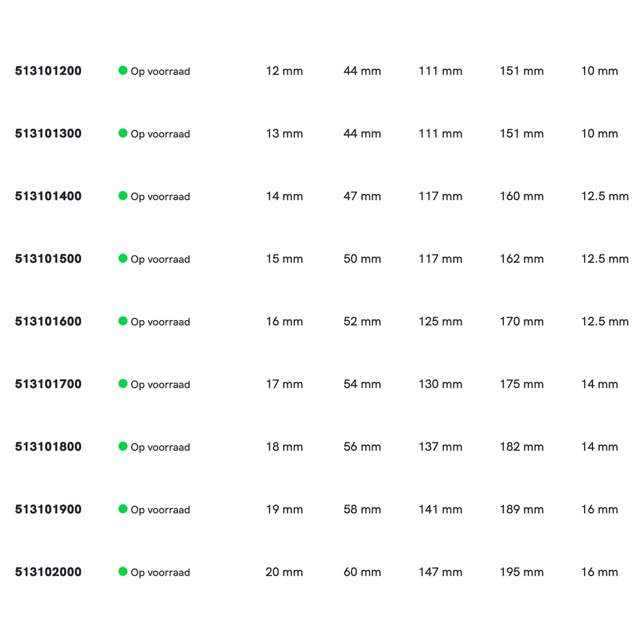644x644 pixels.
Task: Click "Op voorraad" label in 513102000 row
Action: click(x=160, y=573)
